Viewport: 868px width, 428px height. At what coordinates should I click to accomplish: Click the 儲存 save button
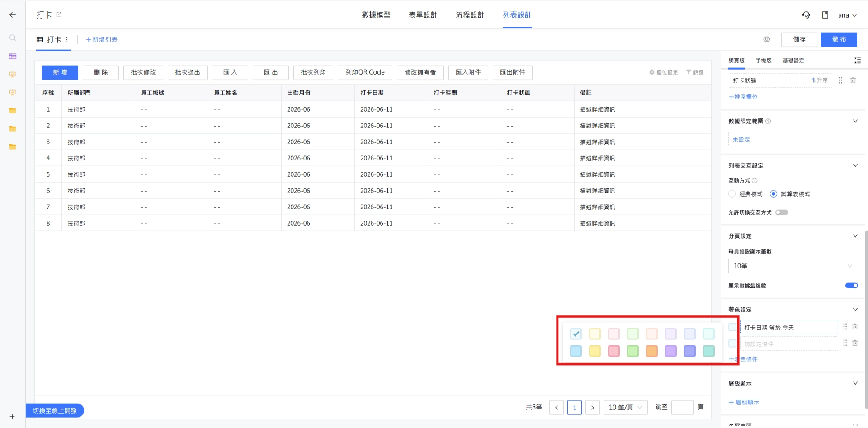click(799, 39)
